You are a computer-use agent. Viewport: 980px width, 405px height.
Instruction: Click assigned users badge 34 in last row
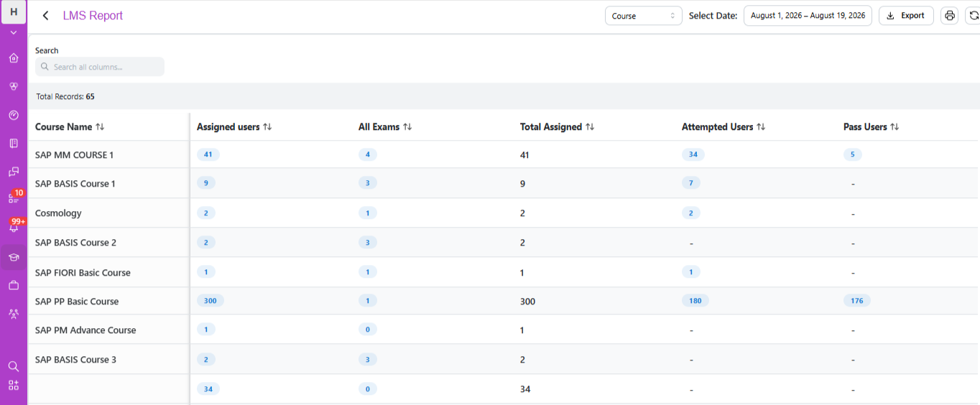208,388
